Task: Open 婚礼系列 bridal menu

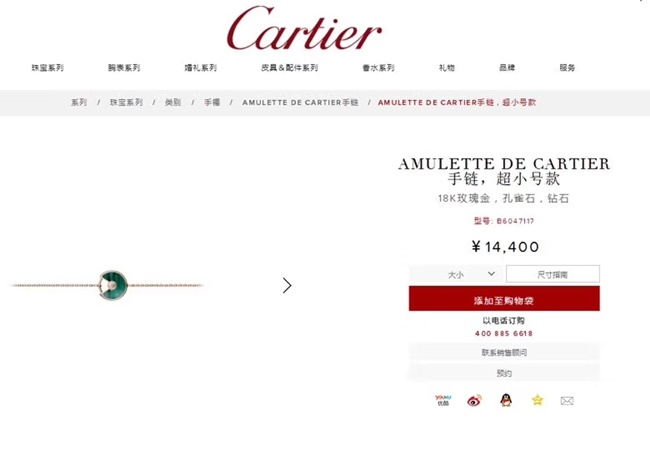Action: [201, 68]
